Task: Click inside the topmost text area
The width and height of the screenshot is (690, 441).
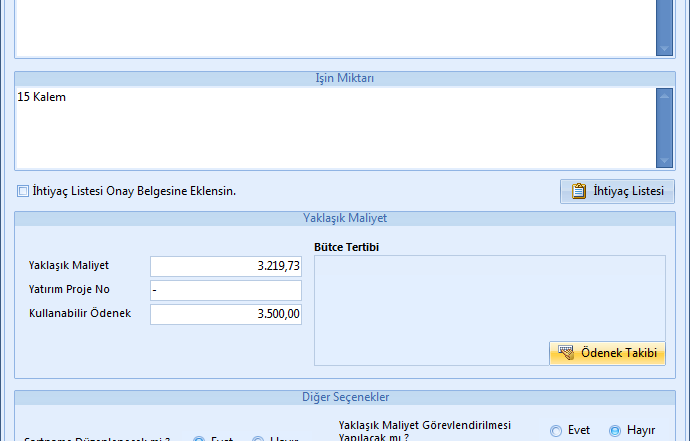Action: point(330,25)
